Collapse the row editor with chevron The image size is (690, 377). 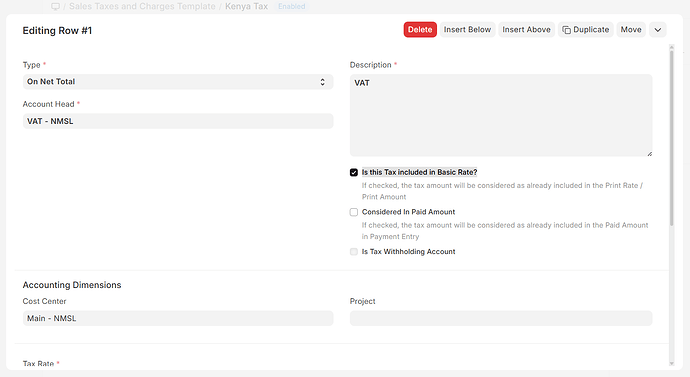pos(658,29)
